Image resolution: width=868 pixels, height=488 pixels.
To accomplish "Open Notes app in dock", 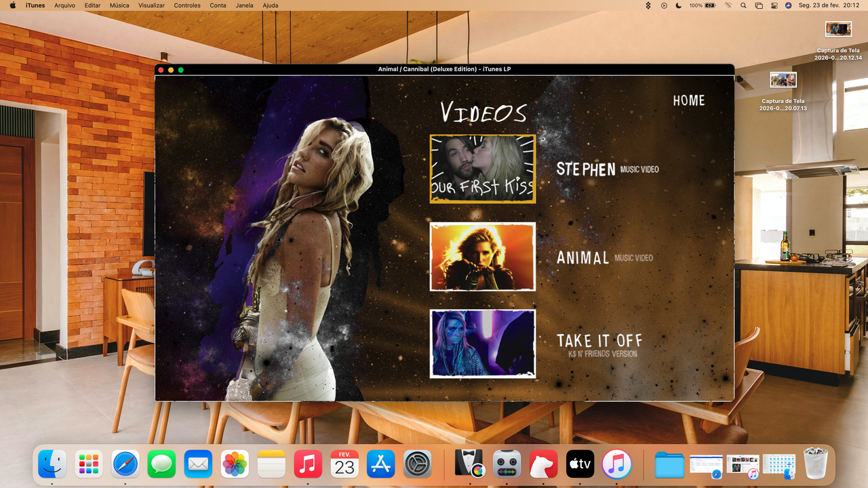I will click(271, 464).
